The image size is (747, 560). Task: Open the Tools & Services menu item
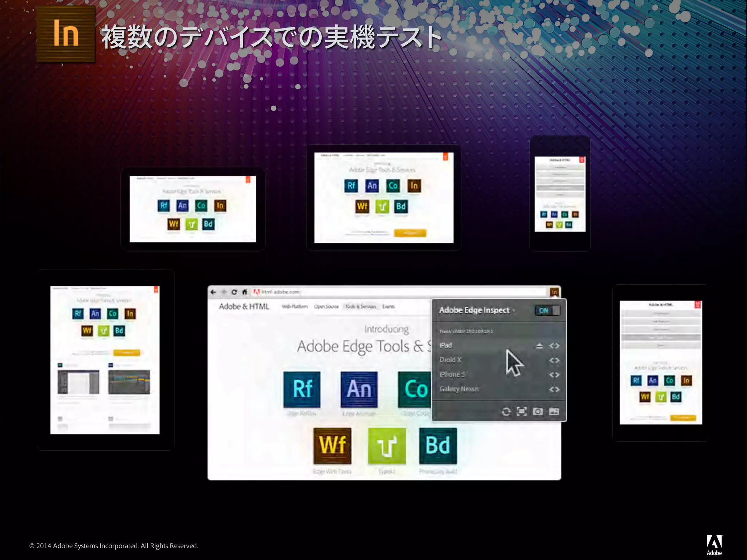361,307
